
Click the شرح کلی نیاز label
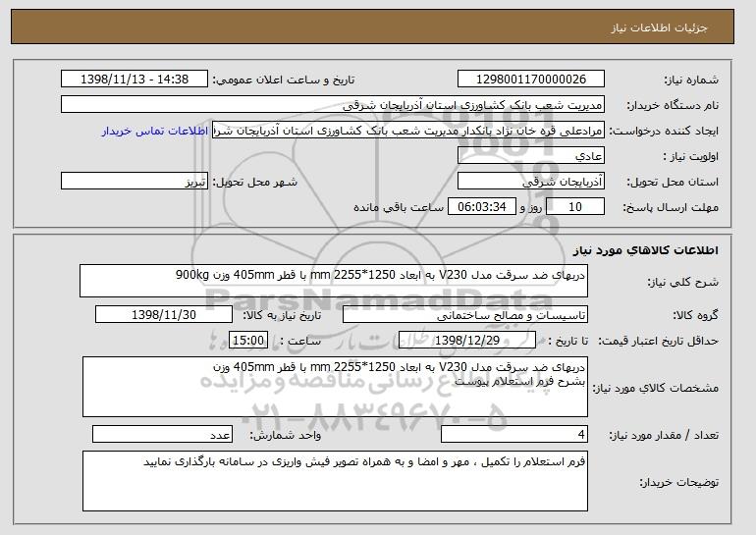682,282
